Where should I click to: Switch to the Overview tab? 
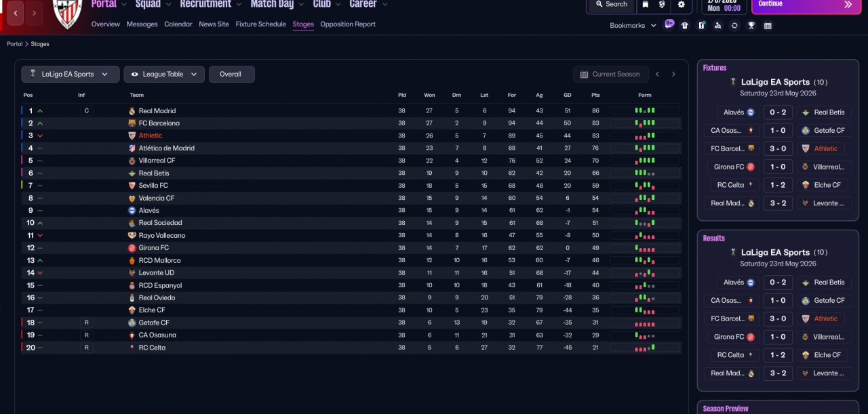point(106,24)
